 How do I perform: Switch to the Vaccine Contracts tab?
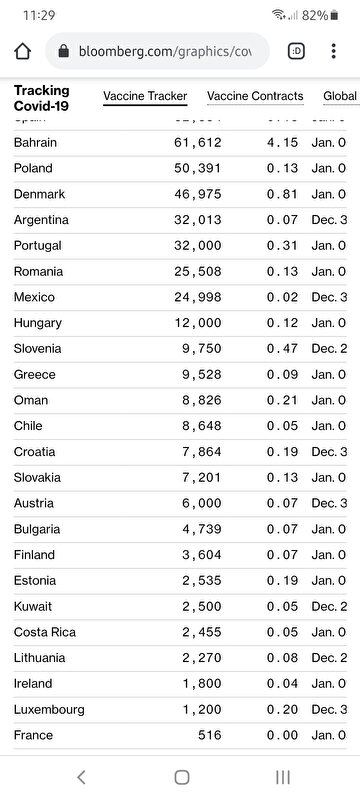(x=255, y=96)
